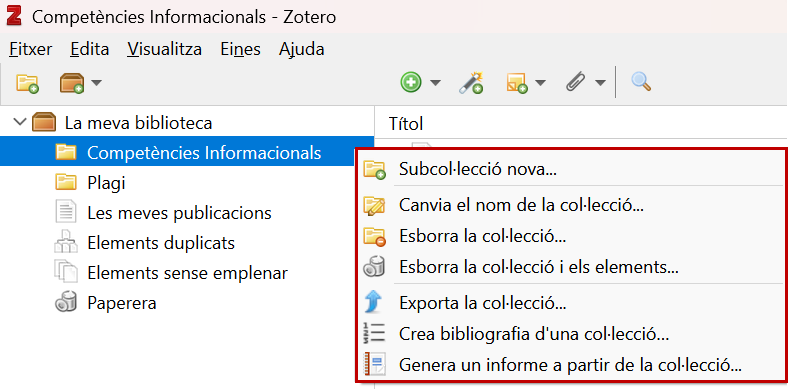Screen dimensions: 795x389
Task: Click the blue export arrow icon
Action: coord(374,303)
